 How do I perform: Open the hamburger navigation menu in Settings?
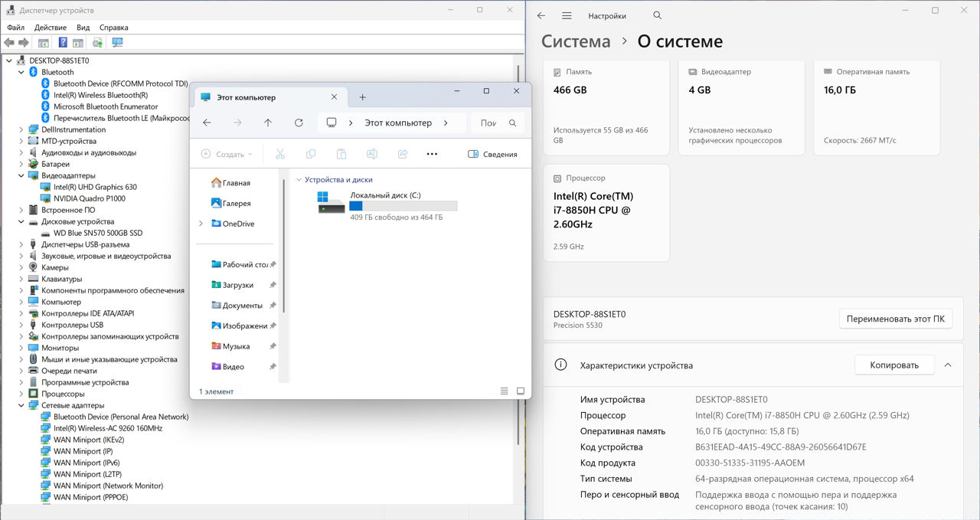[x=567, y=15]
